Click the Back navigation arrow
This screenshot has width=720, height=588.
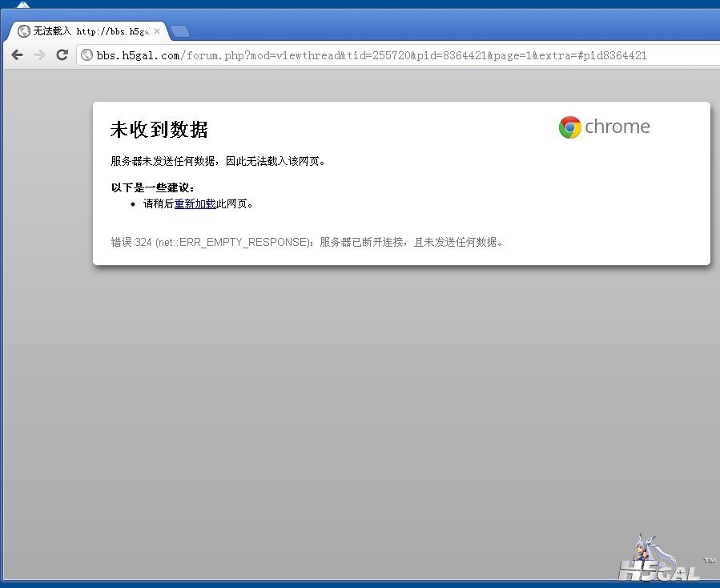click(x=18, y=55)
